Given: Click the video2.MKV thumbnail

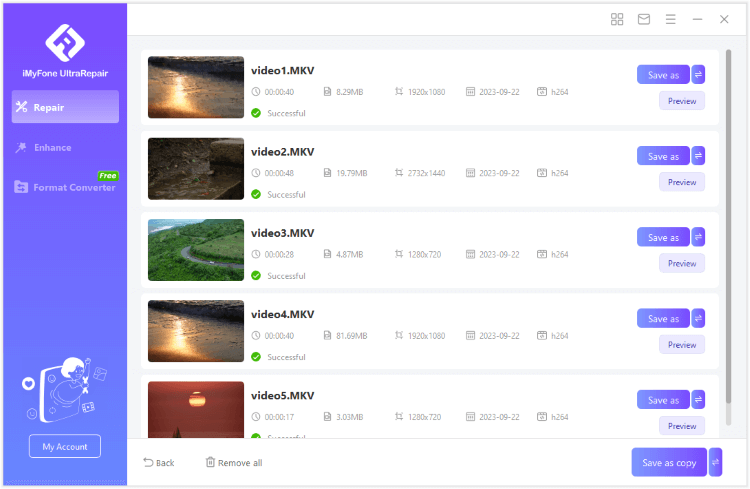Looking at the screenshot, I should [196, 168].
